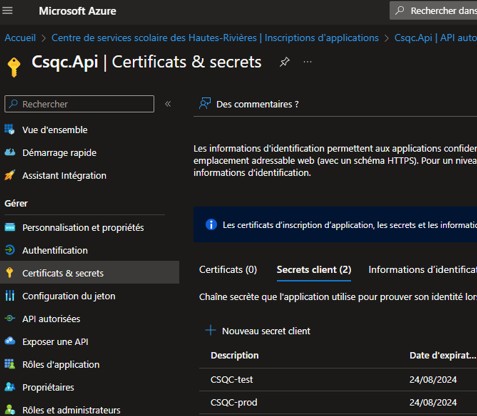477x416 pixels.
Task: Open the Csqc.Api API autorisées breadcrumb
Action: (x=436, y=38)
